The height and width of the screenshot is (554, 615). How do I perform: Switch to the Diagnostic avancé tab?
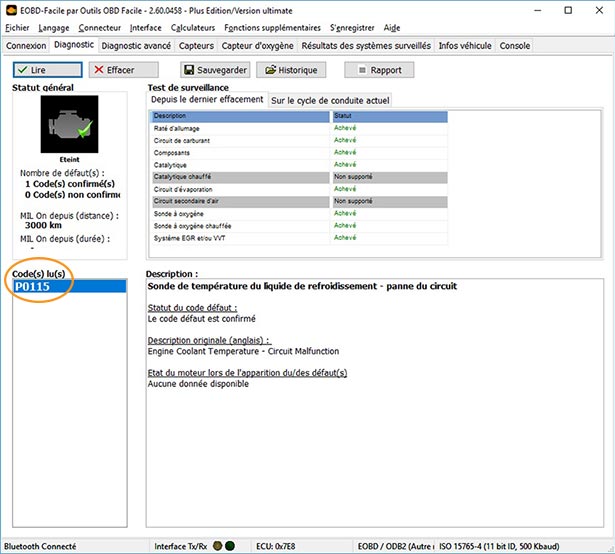tap(136, 46)
